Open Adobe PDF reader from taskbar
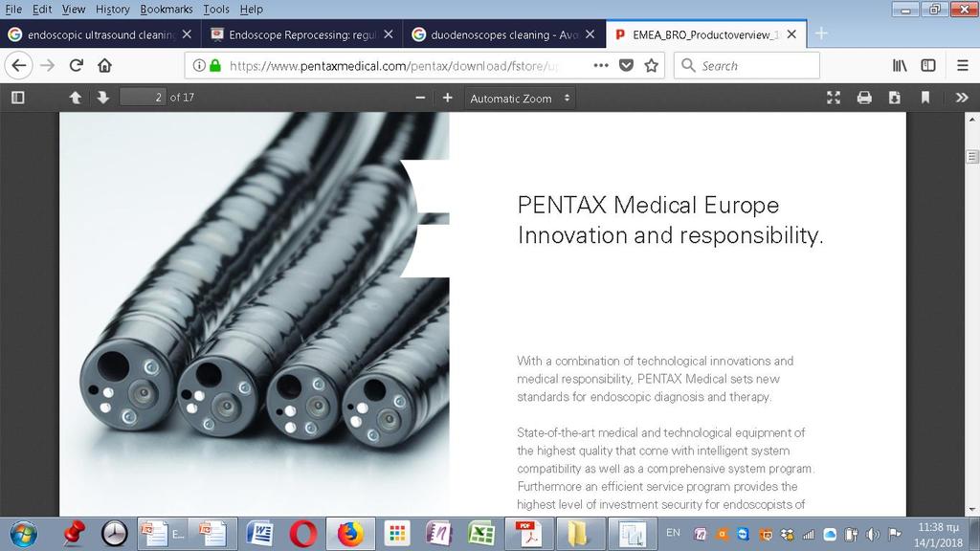 528,534
